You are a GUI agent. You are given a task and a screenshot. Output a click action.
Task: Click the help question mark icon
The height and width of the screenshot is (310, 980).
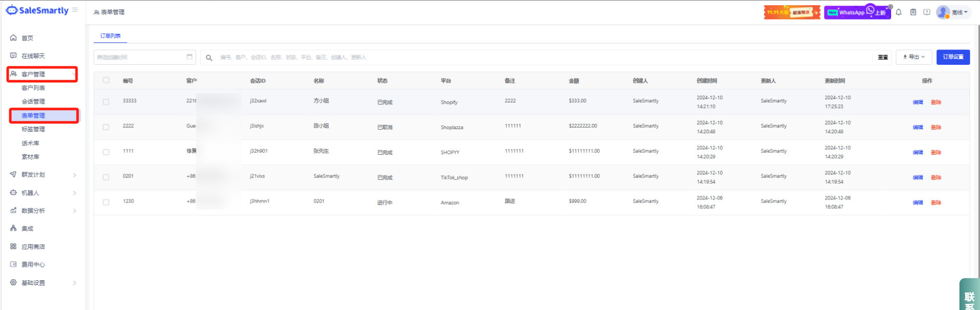(x=927, y=12)
